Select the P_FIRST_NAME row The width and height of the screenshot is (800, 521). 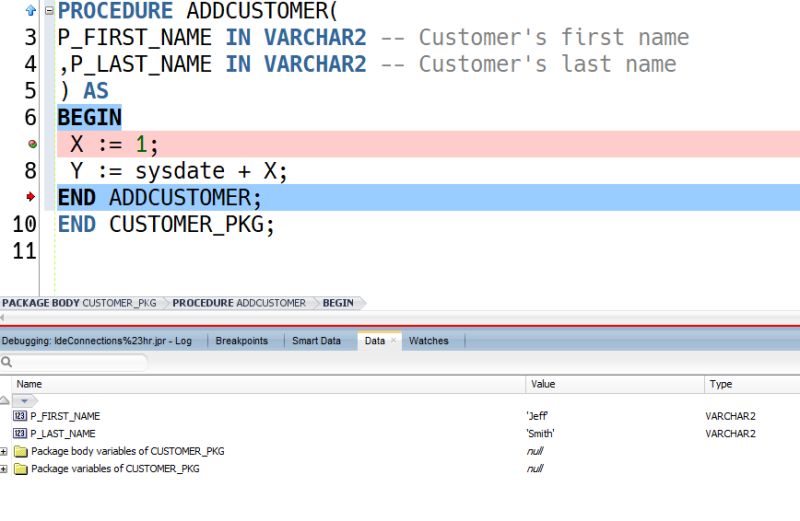(400, 416)
